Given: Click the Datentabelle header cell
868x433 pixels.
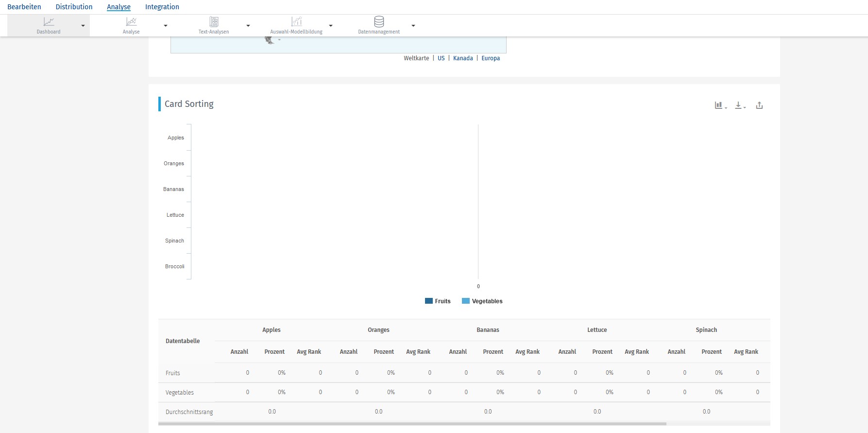Looking at the screenshot, I should point(183,341).
